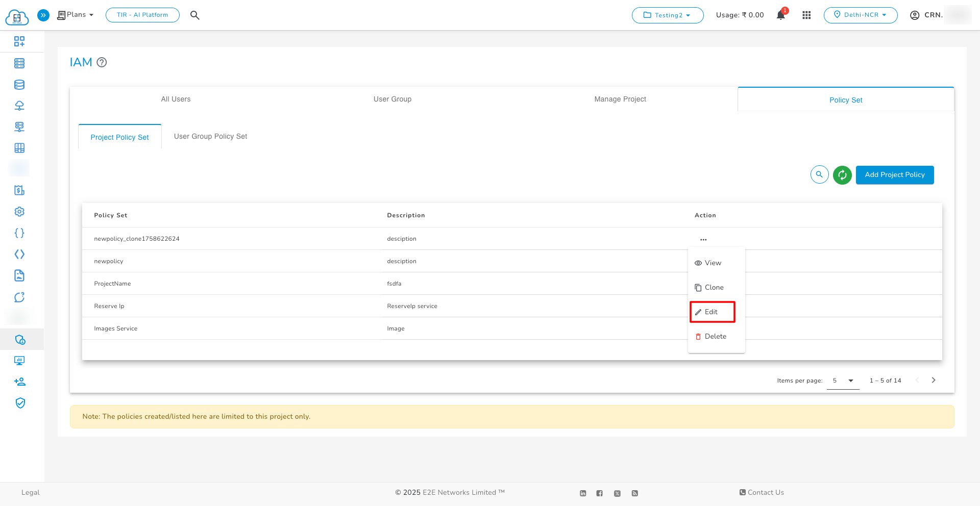Viewport: 980px width, 506px height.
Task: Choose Delete in the action menu
Action: coord(715,336)
